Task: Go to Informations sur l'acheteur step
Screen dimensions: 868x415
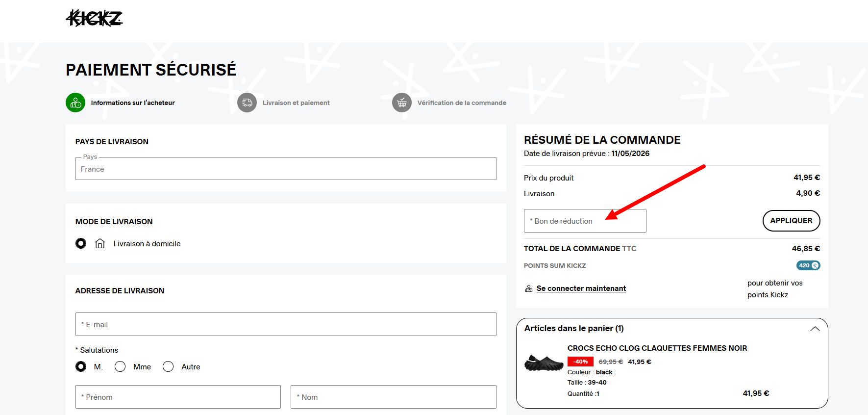Action: [x=133, y=103]
